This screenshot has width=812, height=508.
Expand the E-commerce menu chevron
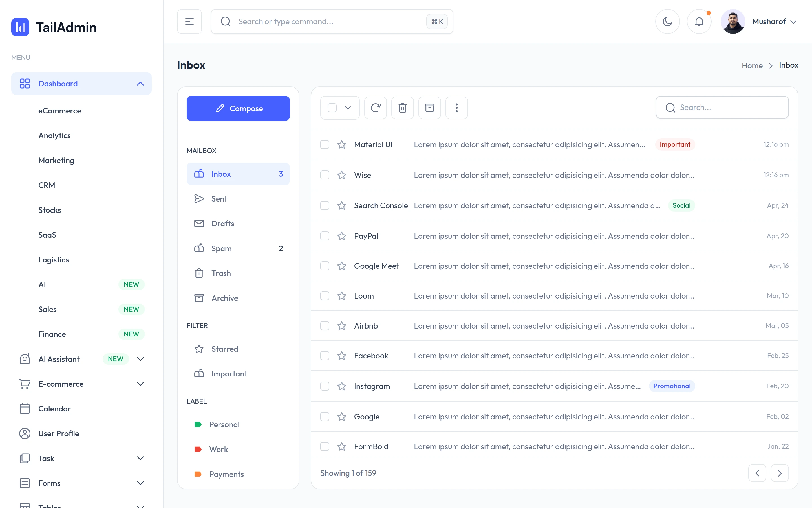[x=140, y=384]
